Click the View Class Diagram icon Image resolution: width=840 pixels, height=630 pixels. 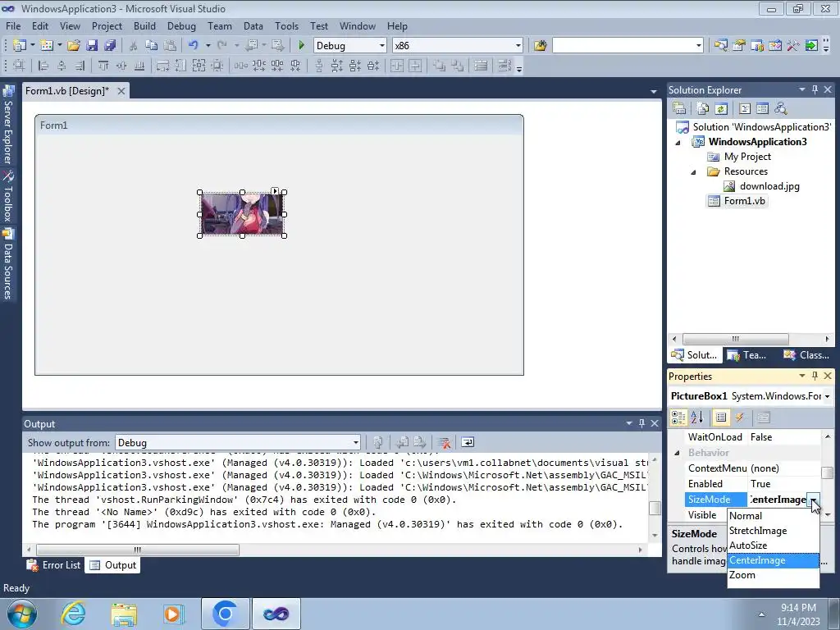coord(781,108)
